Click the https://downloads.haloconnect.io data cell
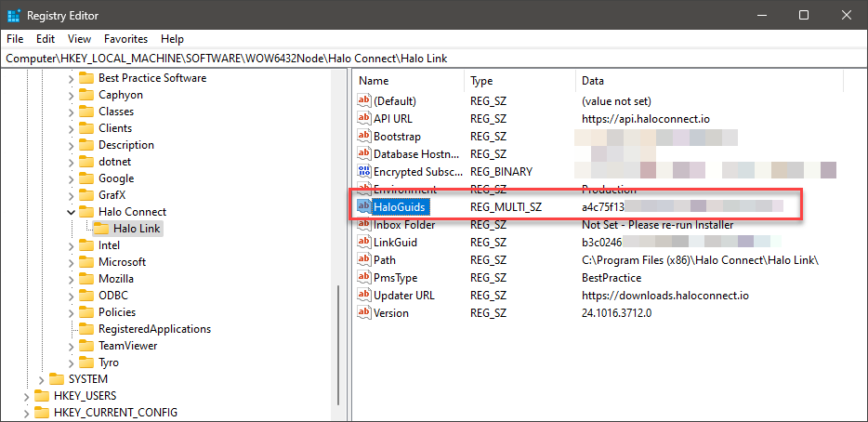The width and height of the screenshot is (868, 422). point(665,296)
